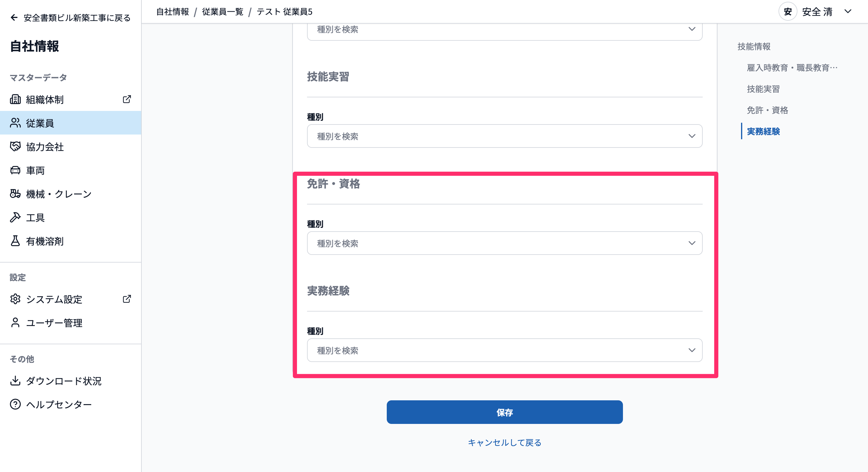Click キャンセルして戻る link
The image size is (868, 472).
505,443
